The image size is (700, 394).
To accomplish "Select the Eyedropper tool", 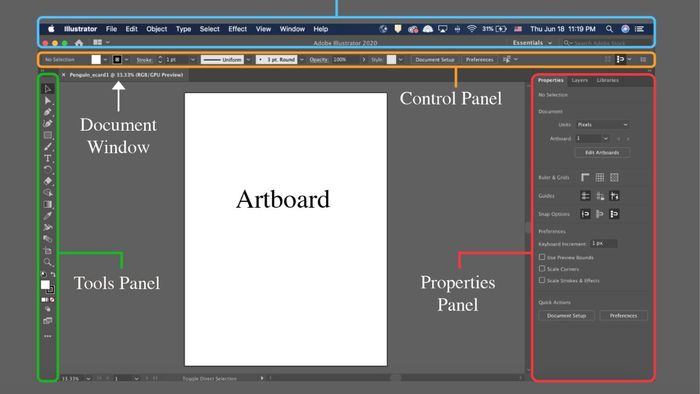I will 48,216.
